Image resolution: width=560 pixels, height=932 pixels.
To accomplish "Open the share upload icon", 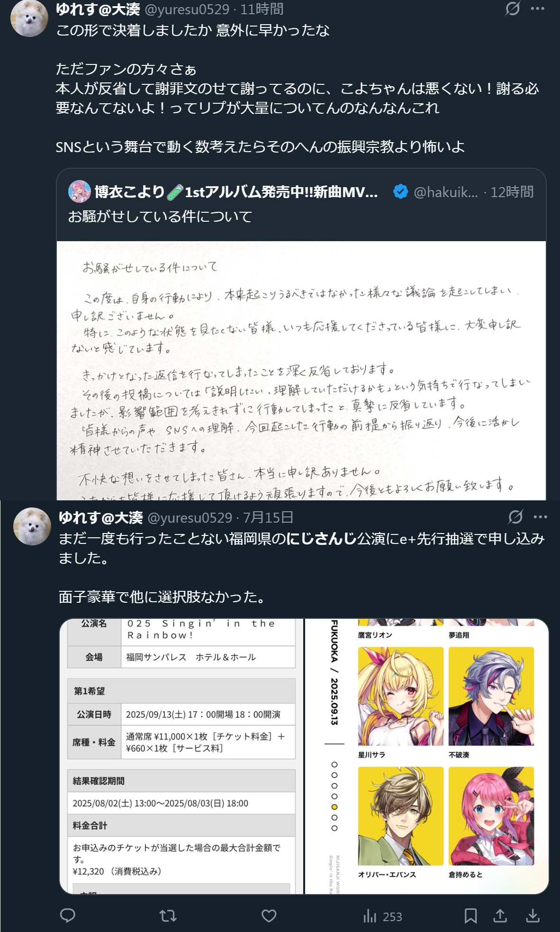I will pos(500,915).
